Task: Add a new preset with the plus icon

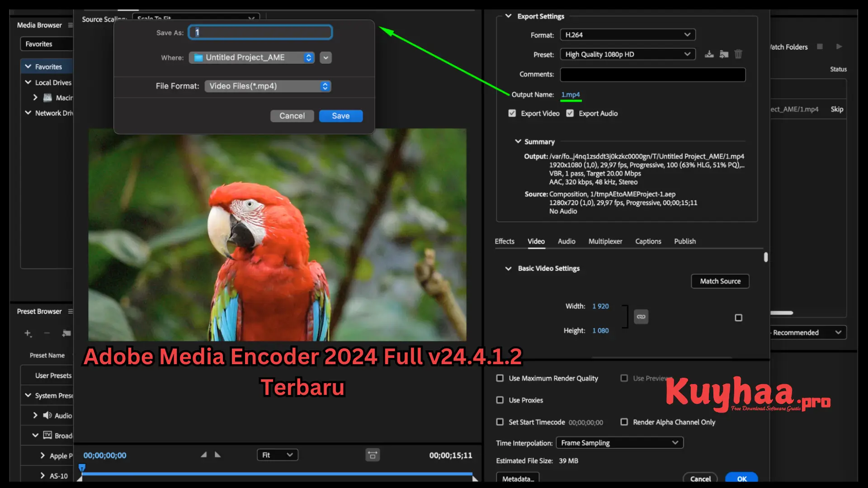Action: pyautogui.click(x=28, y=334)
